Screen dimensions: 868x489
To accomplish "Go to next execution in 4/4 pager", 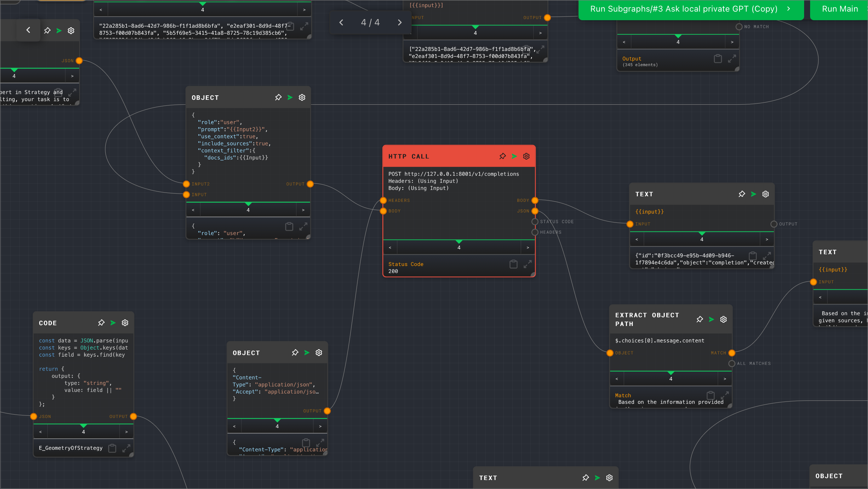I will [x=400, y=22].
